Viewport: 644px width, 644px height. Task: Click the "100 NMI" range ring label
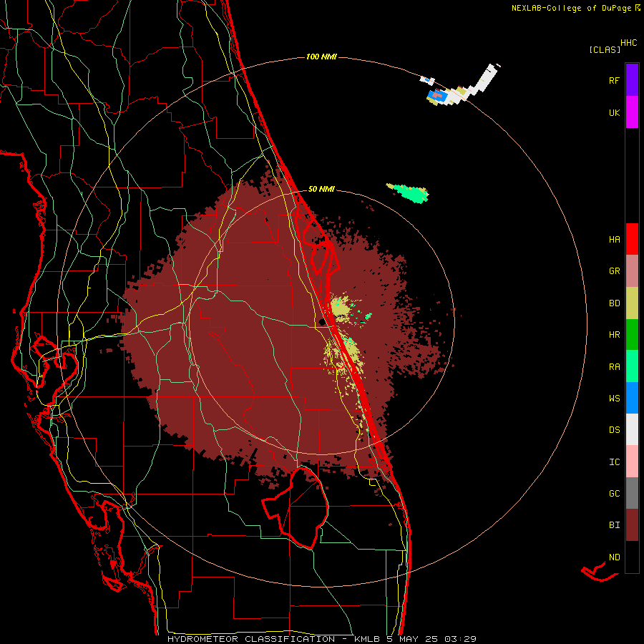point(321,57)
